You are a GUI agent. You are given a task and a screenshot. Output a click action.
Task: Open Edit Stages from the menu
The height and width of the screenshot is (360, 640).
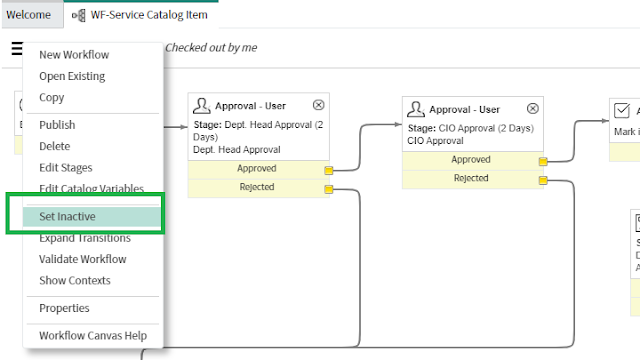click(x=66, y=168)
